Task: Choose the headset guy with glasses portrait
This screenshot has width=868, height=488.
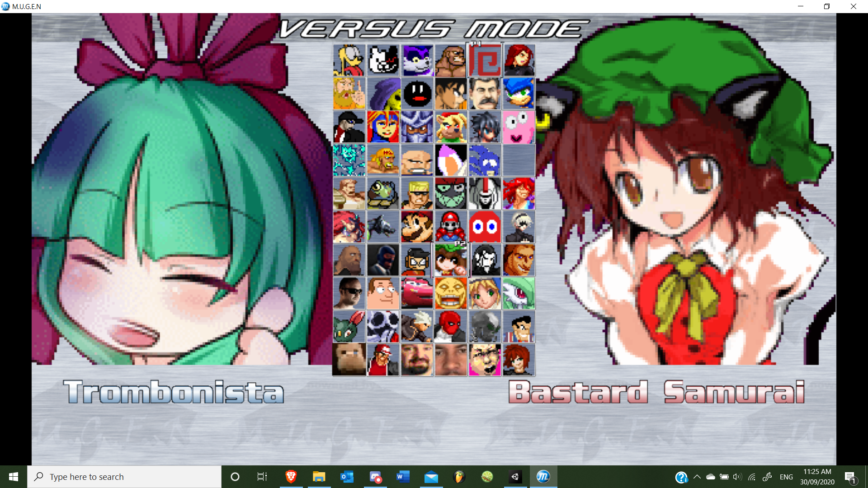Action: click(x=417, y=260)
